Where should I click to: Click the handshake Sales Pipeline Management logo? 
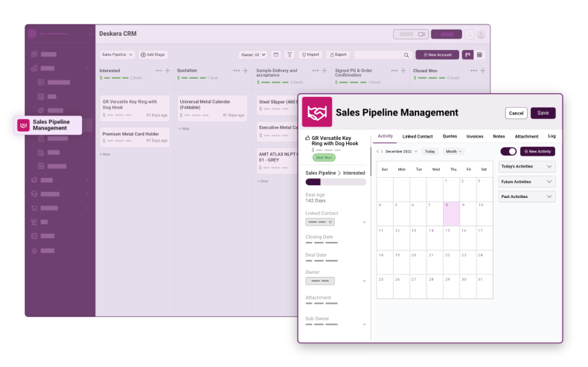tap(317, 112)
